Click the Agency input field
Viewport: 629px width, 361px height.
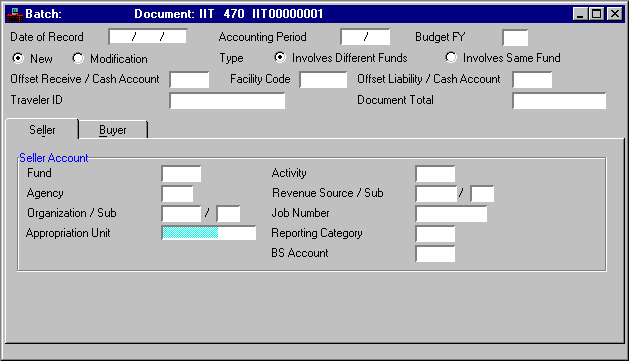click(177, 194)
